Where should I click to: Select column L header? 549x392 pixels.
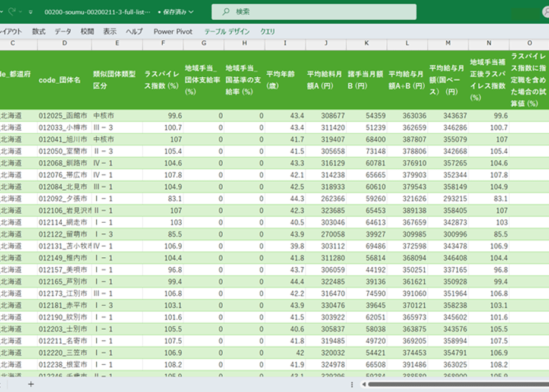pos(407,43)
